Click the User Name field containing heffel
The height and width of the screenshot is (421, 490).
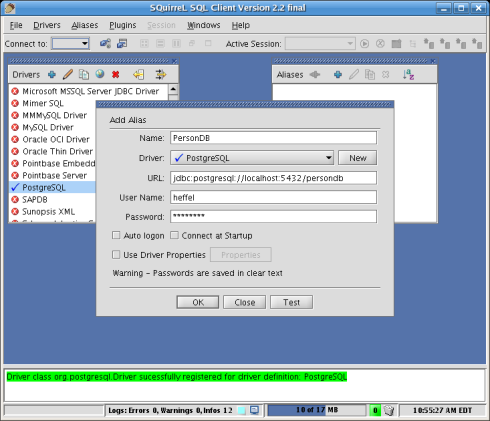coord(273,197)
